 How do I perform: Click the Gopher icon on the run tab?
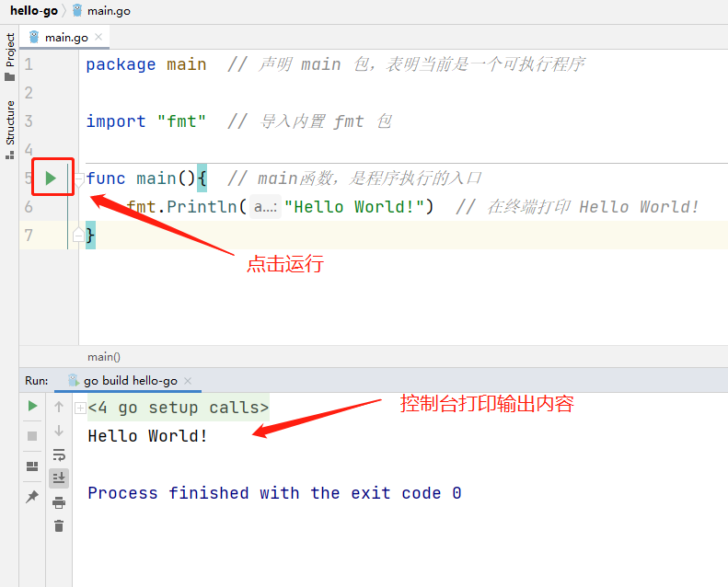coord(73,381)
